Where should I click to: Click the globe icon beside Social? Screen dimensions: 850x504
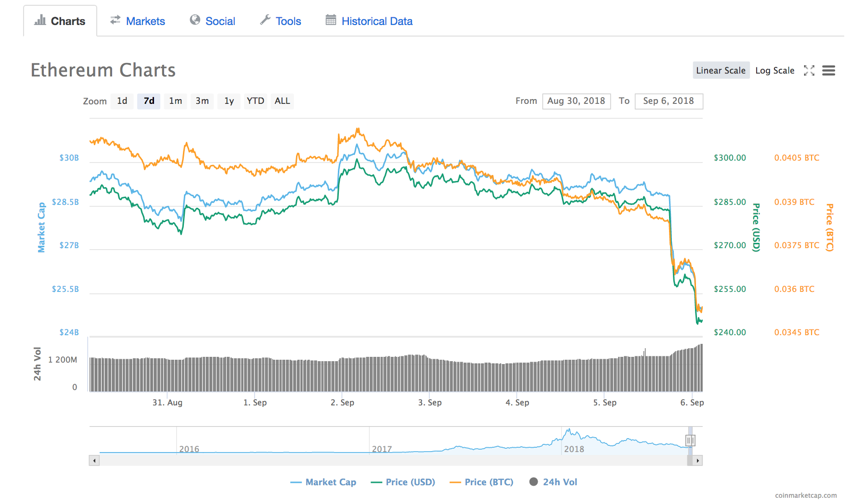click(195, 20)
